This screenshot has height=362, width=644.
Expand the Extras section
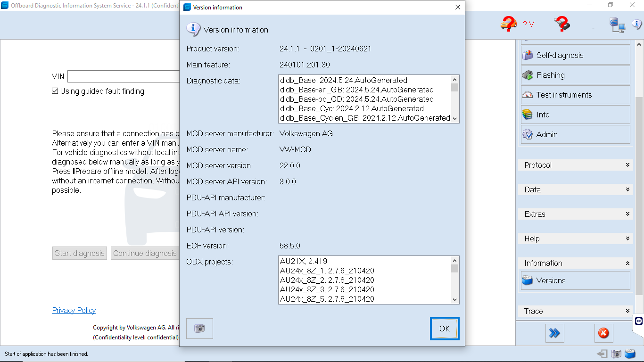coord(575,214)
